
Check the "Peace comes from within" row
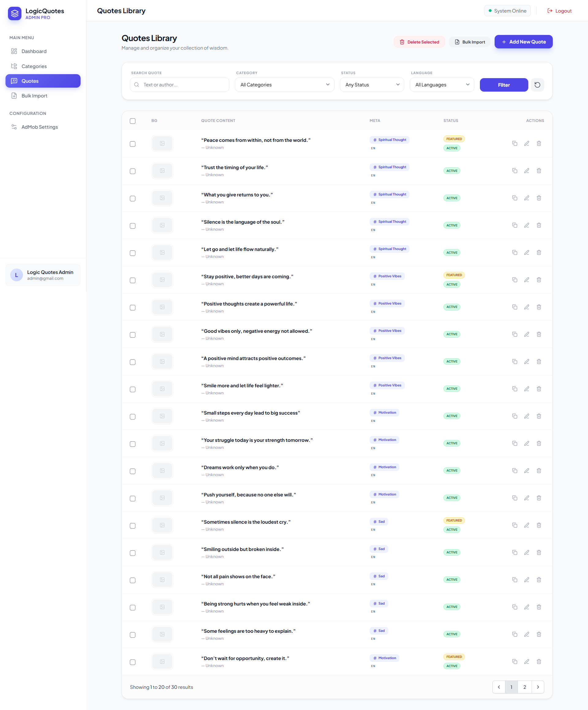click(133, 144)
